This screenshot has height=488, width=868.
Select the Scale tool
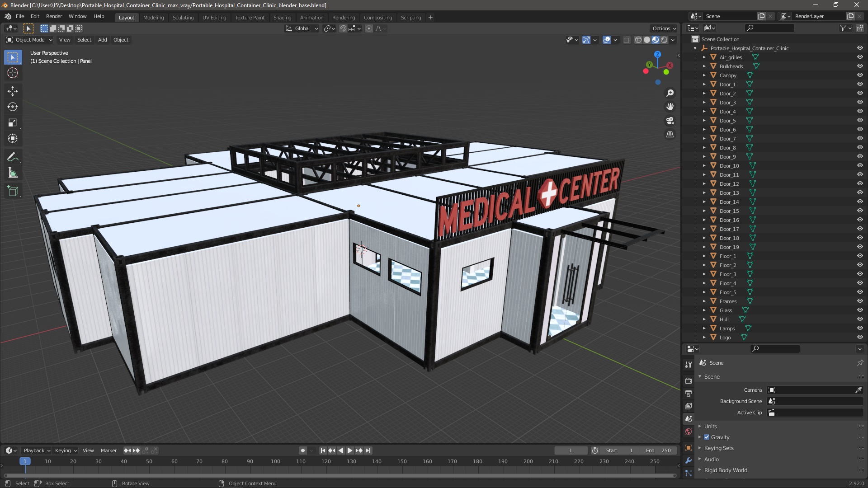pyautogui.click(x=13, y=123)
